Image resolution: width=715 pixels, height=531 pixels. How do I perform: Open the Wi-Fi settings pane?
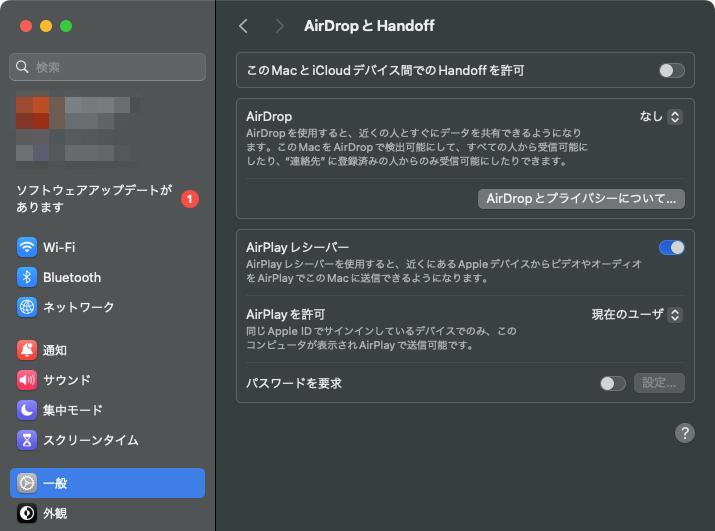(x=107, y=247)
